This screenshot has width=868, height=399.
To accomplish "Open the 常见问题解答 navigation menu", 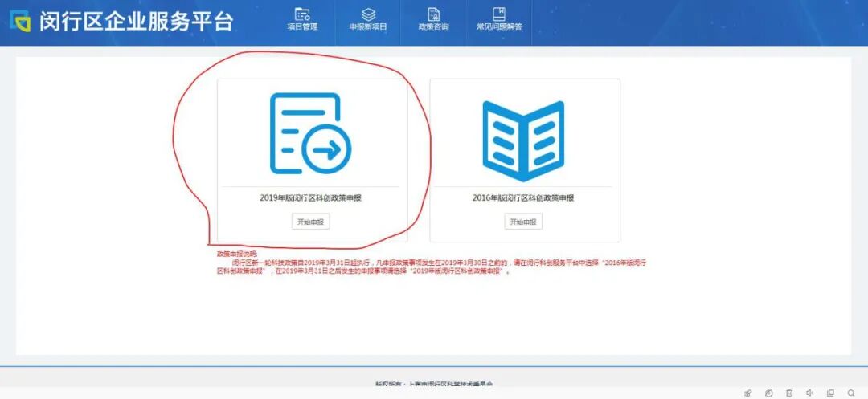I will pos(499,20).
